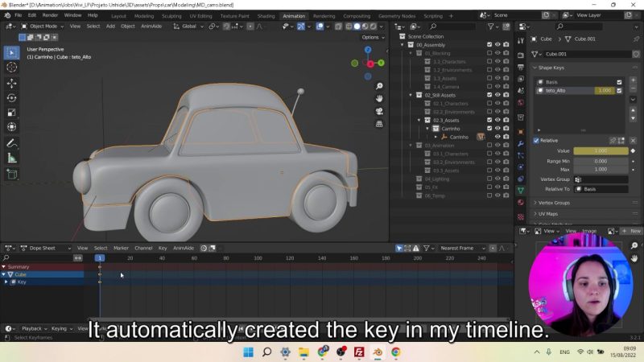644x362 pixels.
Task: Select the Annotate tool
Action: [11, 143]
